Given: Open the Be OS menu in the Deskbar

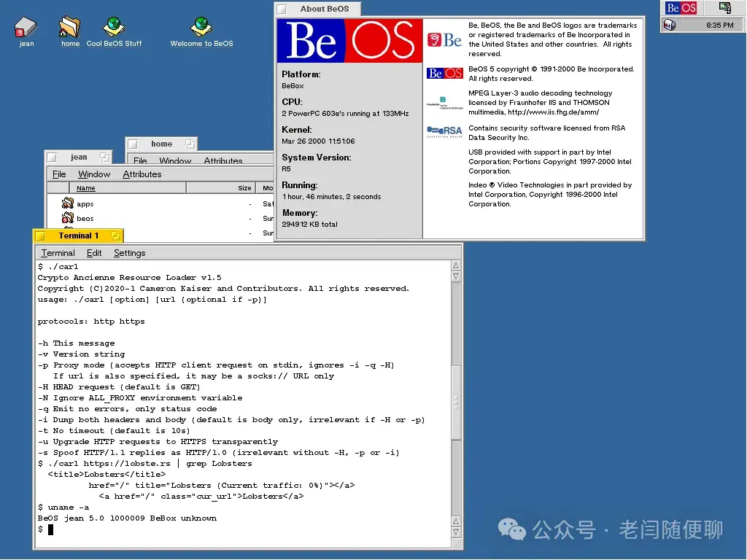Looking at the screenshot, I should click(681, 7).
